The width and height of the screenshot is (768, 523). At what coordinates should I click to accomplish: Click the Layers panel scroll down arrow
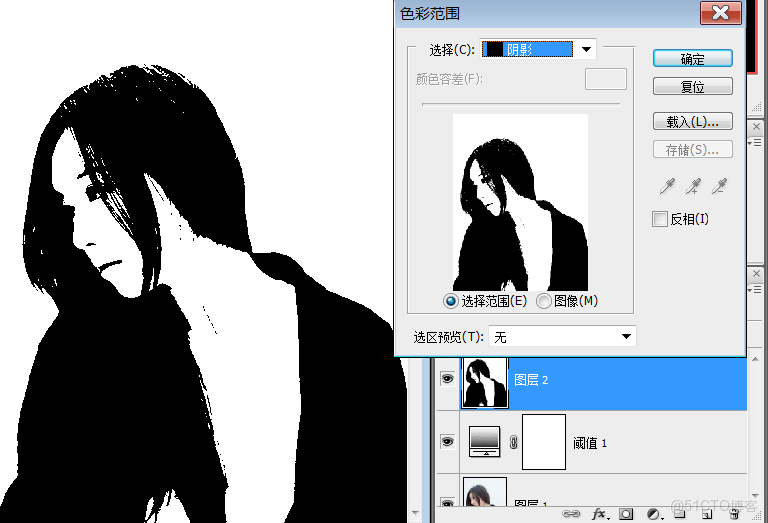point(755,496)
